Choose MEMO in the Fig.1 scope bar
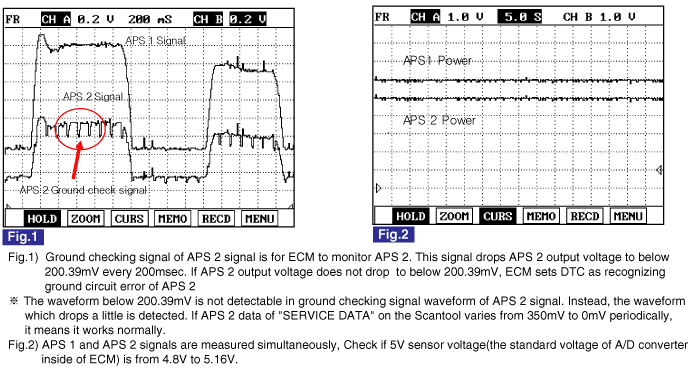This screenshot has height=368, width=700. click(x=172, y=219)
